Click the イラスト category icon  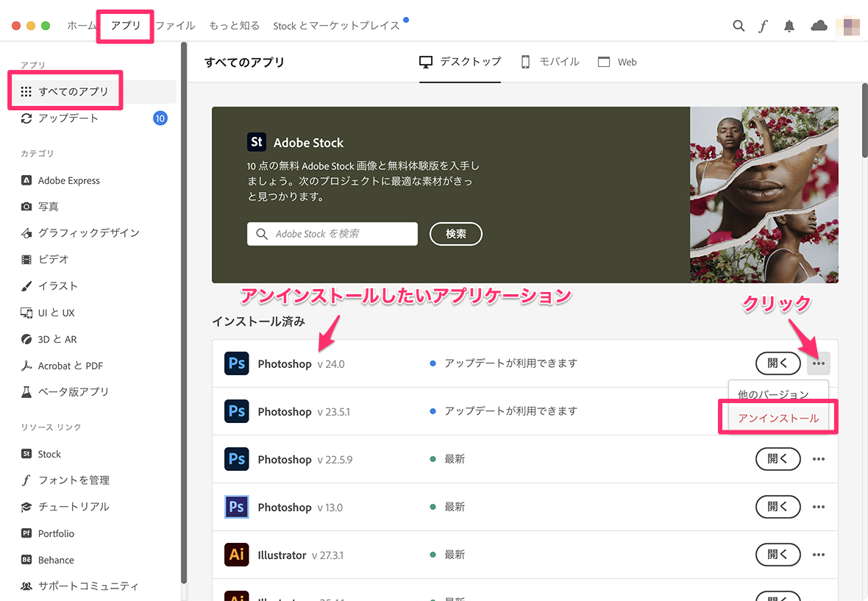(x=26, y=285)
